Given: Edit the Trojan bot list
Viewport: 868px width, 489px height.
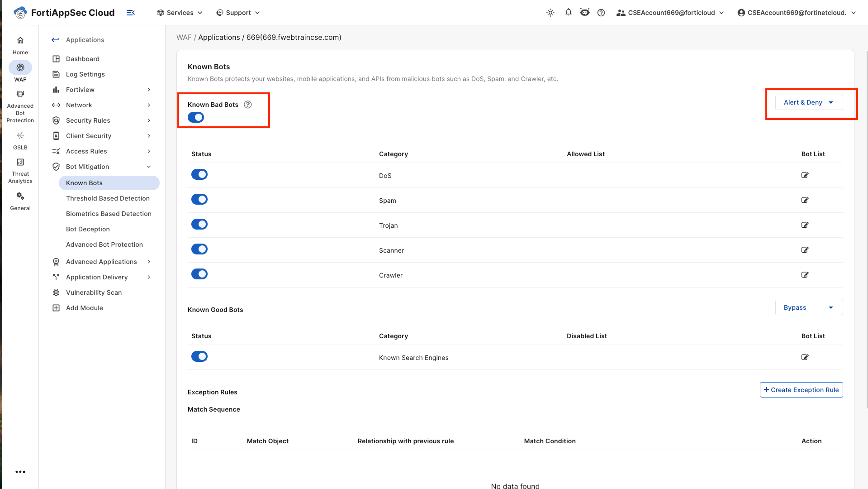Looking at the screenshot, I should click(805, 225).
